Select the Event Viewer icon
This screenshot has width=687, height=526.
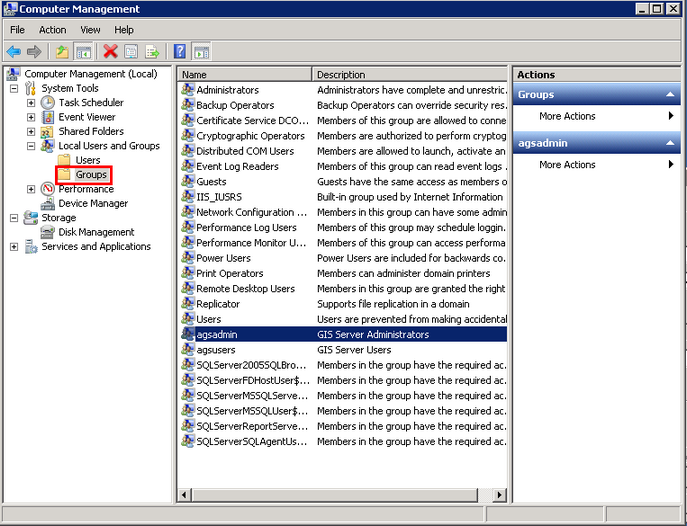pos(47,117)
